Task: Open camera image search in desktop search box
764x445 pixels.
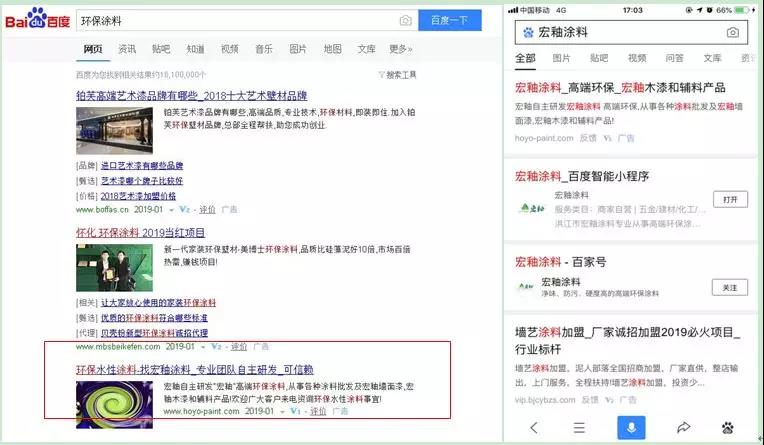Action: [405, 21]
